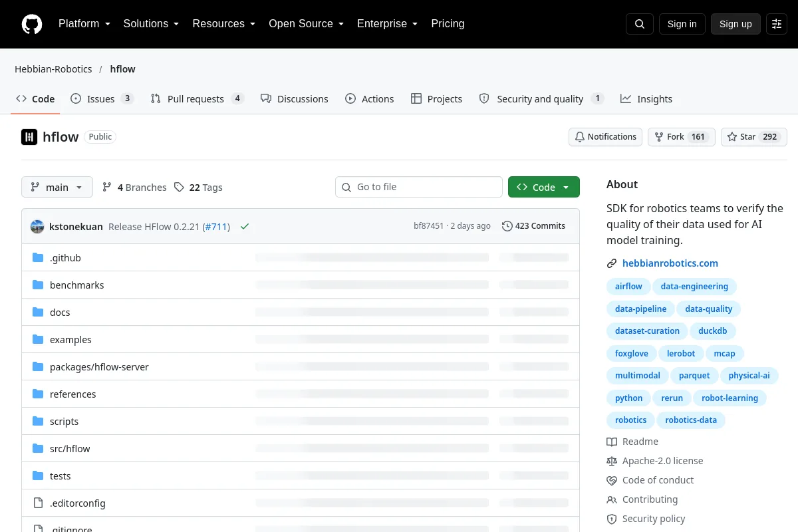Screen dimensions: 798x532
Task: Click the .editorconfig file icon
Action: pyautogui.click(x=38, y=503)
